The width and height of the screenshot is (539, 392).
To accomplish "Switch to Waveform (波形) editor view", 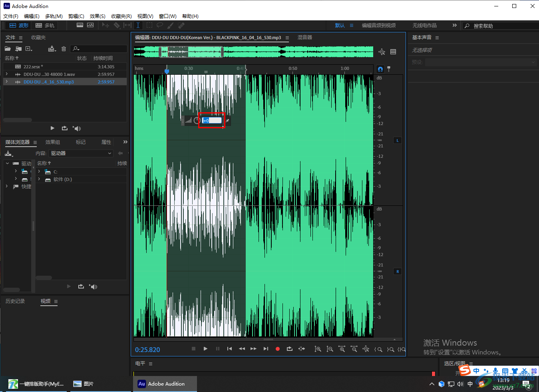I will pos(19,25).
